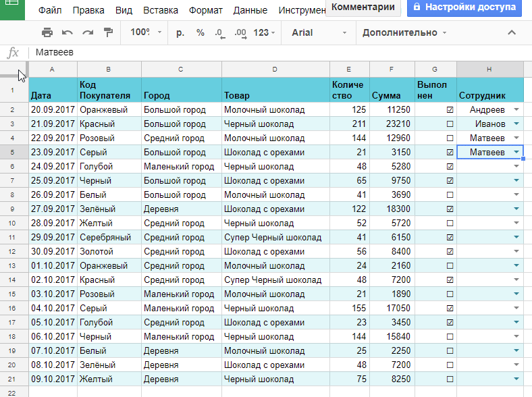Click the cell with sum 15840
This screenshot has height=397, width=532.
click(392, 337)
